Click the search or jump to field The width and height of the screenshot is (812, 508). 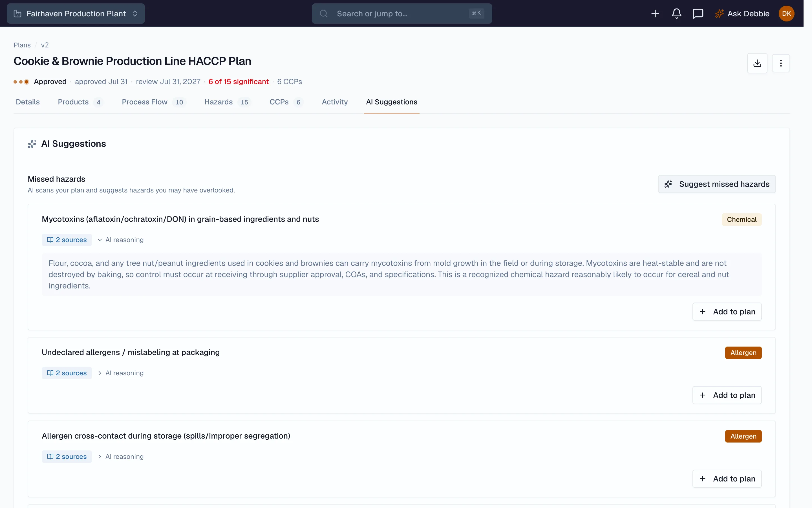(402, 14)
